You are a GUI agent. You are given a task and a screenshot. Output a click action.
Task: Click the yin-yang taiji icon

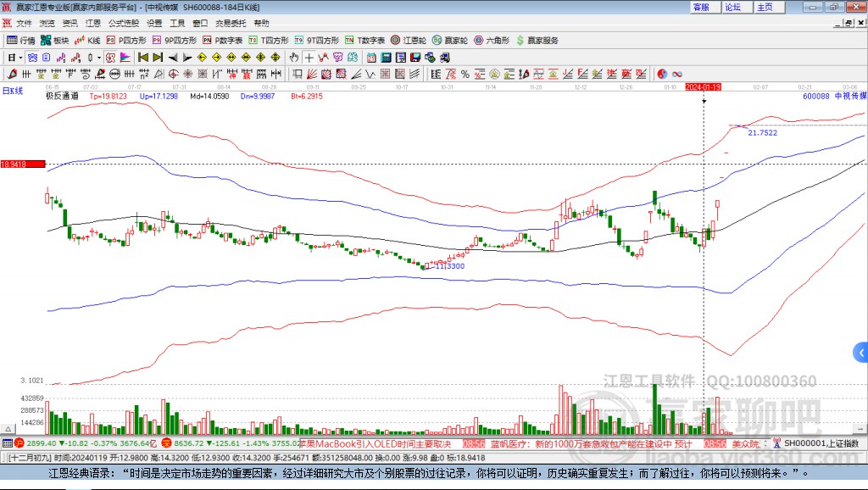[662, 74]
